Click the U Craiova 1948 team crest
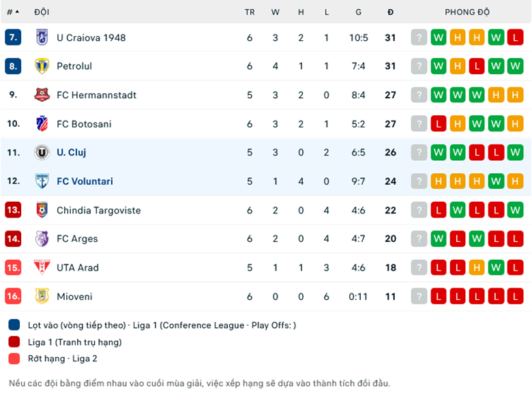 (42, 37)
